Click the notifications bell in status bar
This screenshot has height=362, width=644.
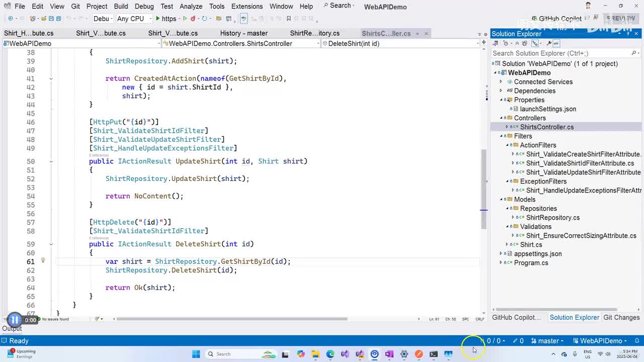[x=636, y=340]
